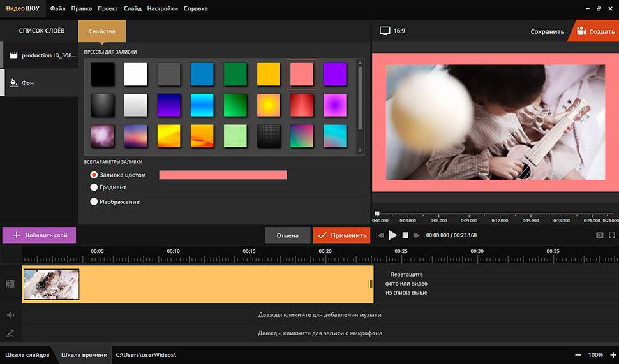
Task: Click the zoom out minus icon
Action: pyautogui.click(x=578, y=354)
